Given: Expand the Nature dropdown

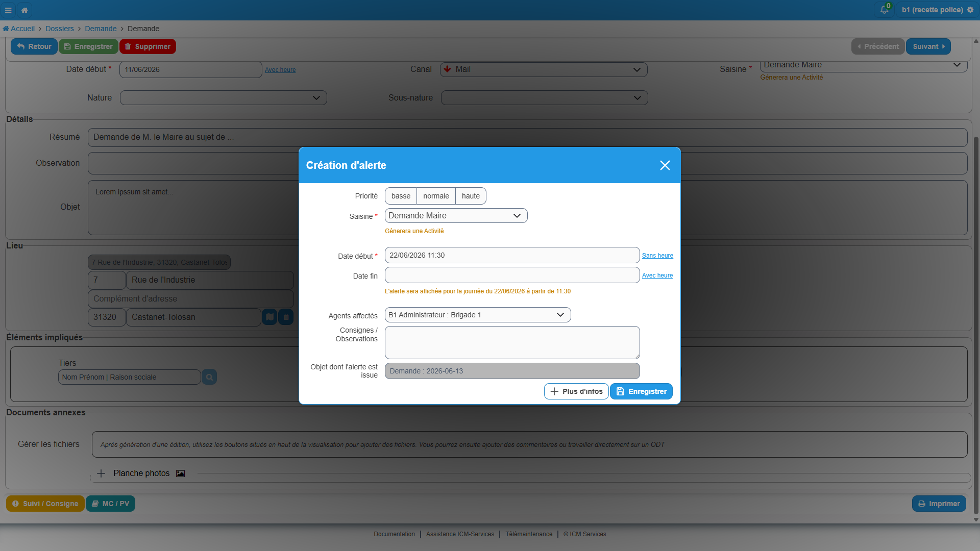Looking at the screenshot, I should (x=224, y=98).
